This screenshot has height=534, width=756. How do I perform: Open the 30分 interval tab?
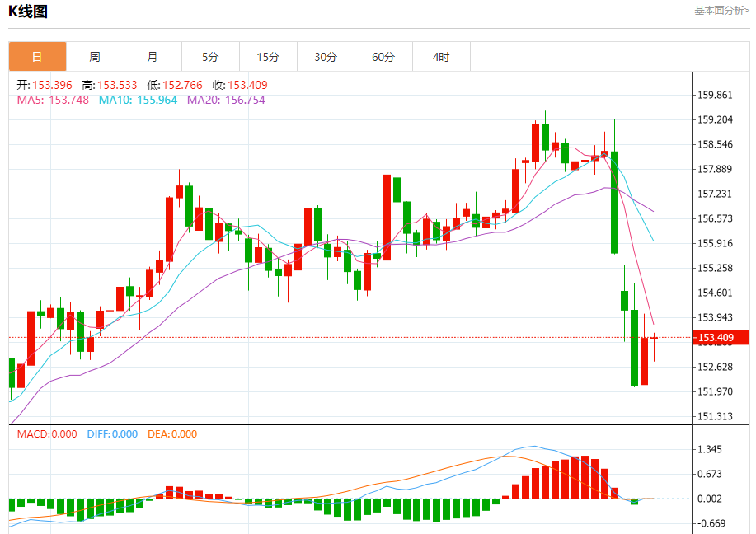(x=326, y=57)
